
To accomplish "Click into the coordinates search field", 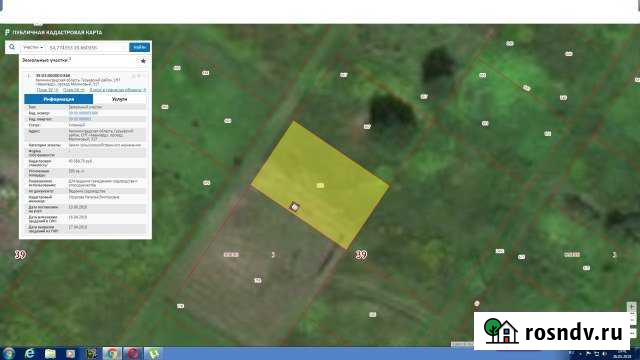I will (87, 47).
